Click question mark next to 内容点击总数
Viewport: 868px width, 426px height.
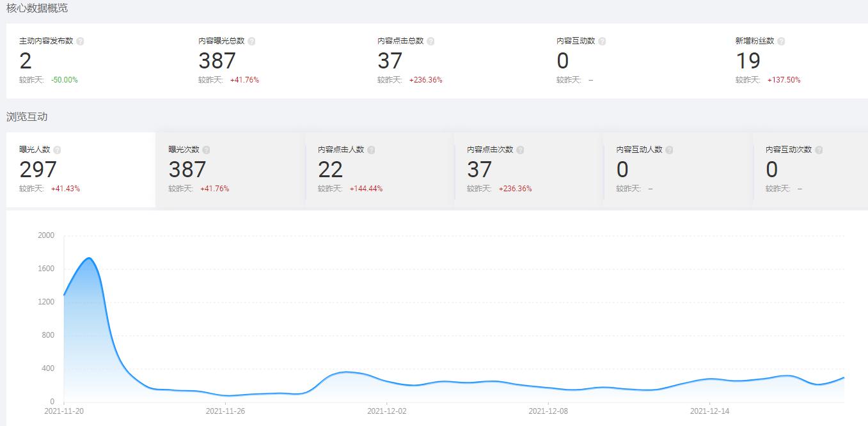430,41
